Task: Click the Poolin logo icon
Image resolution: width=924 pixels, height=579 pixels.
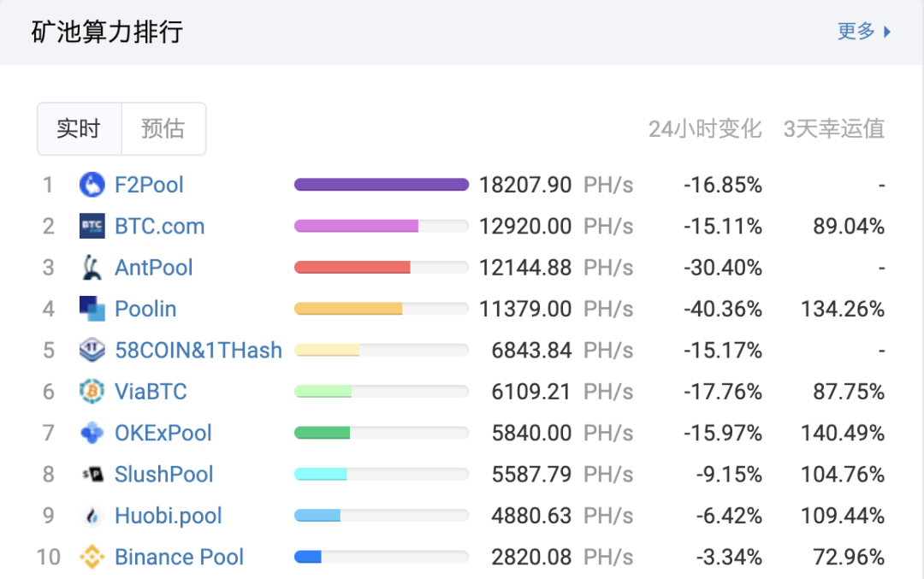Action: tap(92, 309)
